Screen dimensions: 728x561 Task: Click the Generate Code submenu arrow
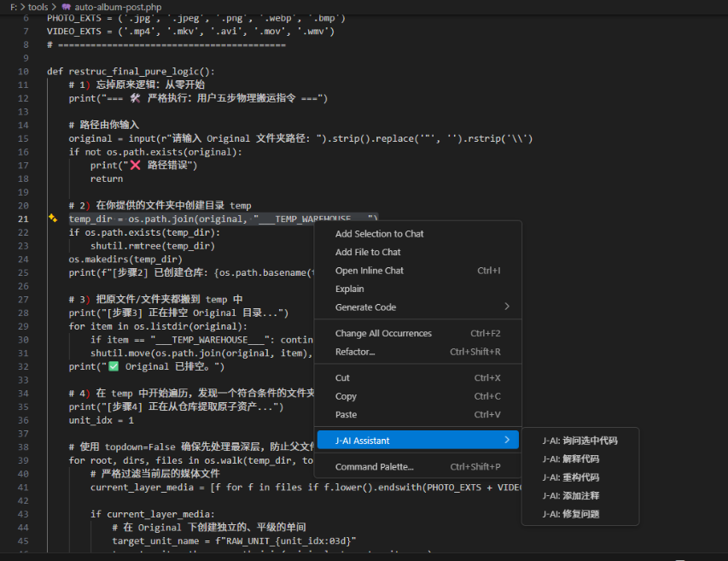point(507,307)
